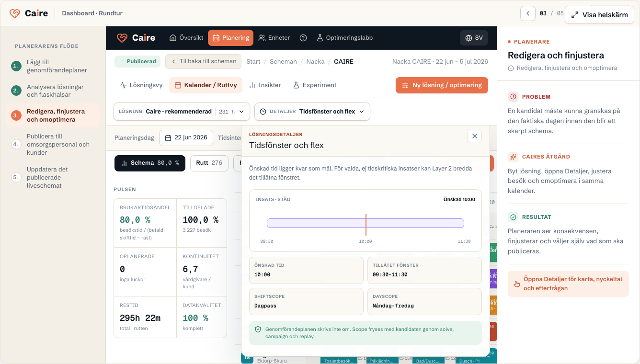Image resolution: width=640 pixels, height=364 pixels.
Task: Click the Brukartidsandel 80,0 % card
Action: [145, 223]
